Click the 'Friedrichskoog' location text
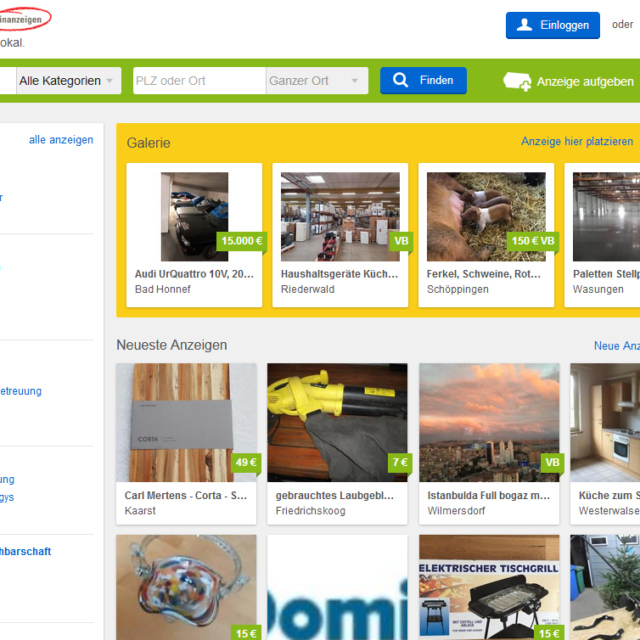This screenshot has width=640, height=640. (310, 511)
